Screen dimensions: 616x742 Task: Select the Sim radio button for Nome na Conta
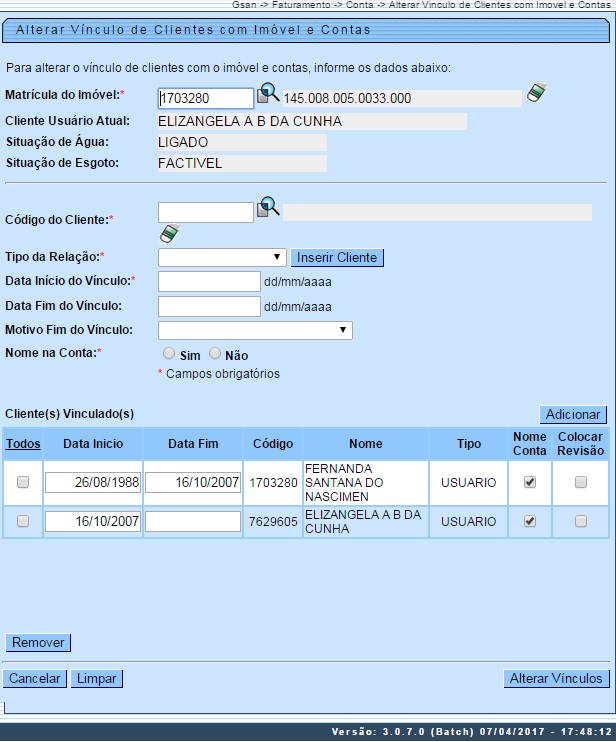click(x=168, y=354)
